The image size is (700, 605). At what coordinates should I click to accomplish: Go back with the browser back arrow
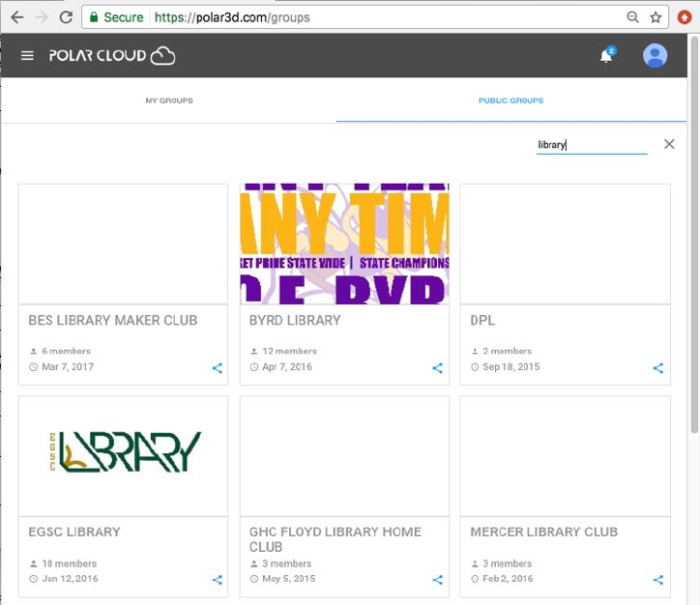coord(17,17)
